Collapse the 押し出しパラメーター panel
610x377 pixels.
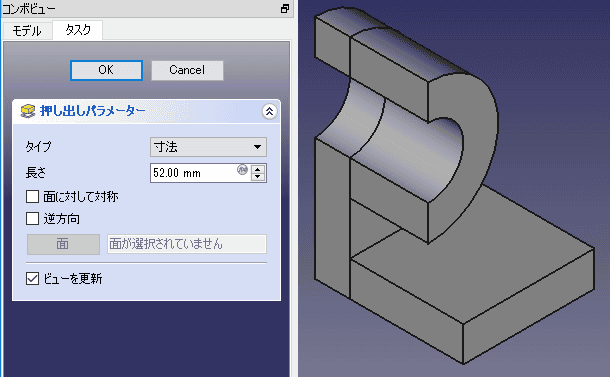[x=269, y=112]
